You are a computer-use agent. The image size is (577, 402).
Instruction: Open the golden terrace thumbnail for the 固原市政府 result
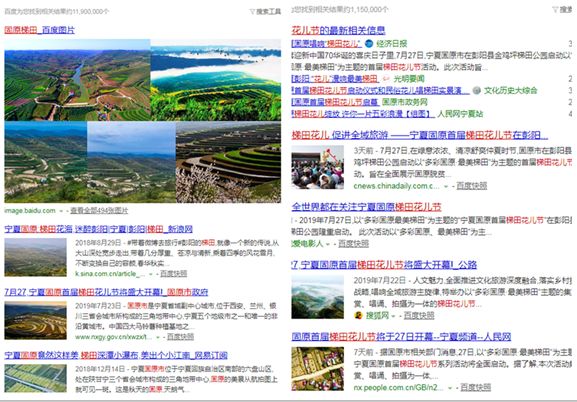pos(36,320)
